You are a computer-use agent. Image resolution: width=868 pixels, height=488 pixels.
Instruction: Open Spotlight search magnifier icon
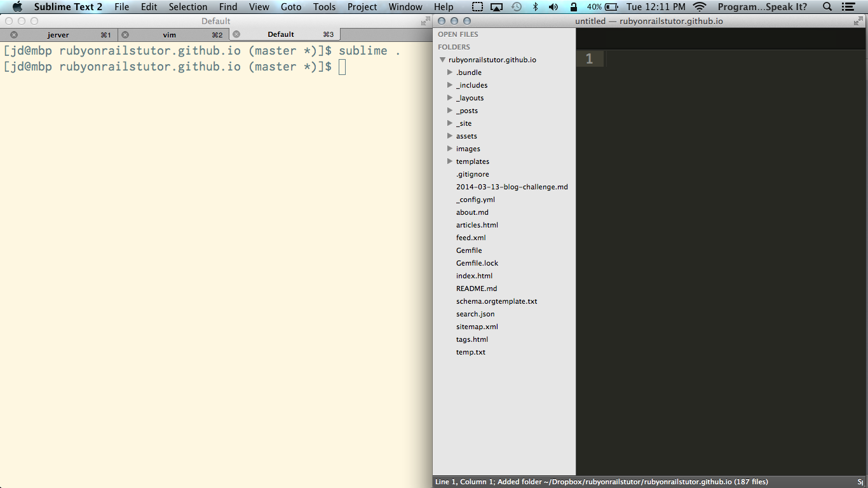click(x=827, y=7)
